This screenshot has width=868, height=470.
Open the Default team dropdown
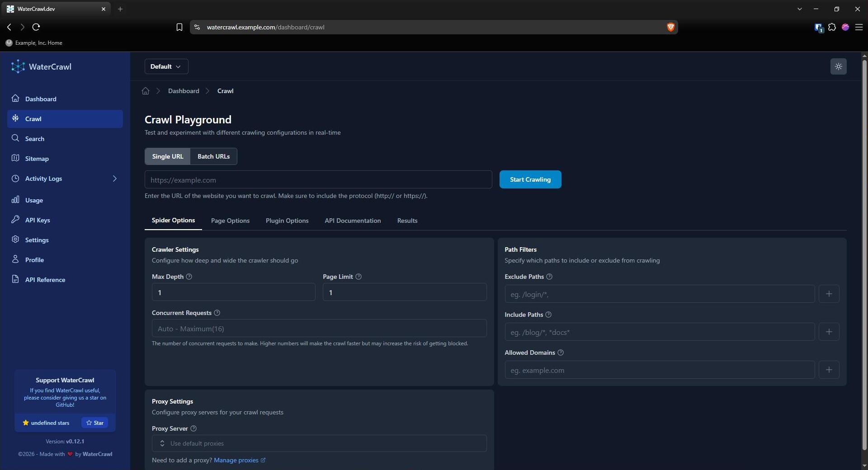[x=166, y=66]
